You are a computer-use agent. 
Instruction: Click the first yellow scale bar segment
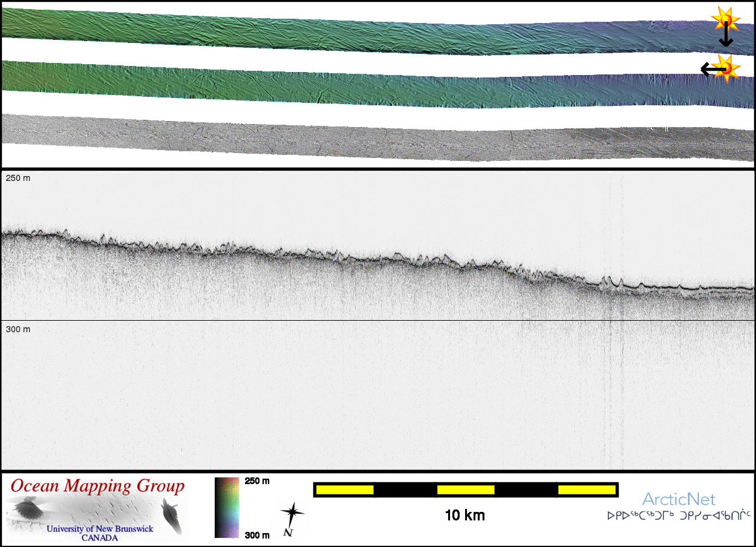[345, 490]
